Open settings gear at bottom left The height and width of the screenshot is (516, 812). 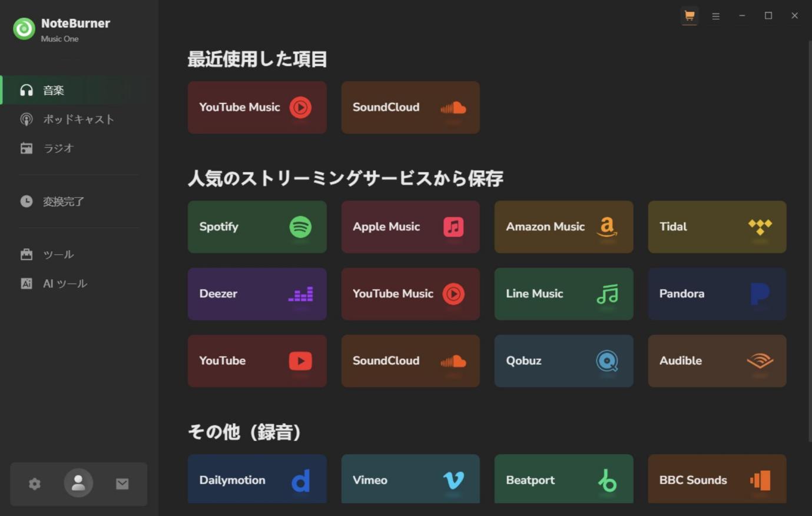coord(35,484)
